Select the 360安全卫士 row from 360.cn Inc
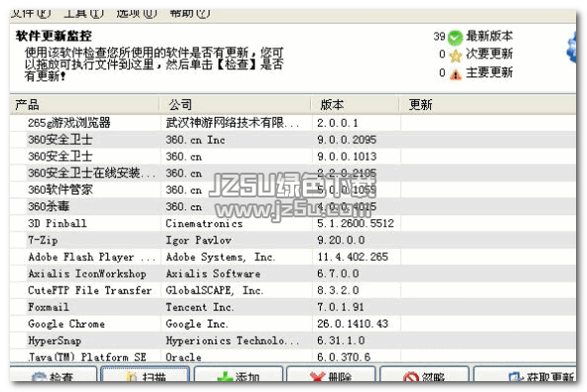 [x=293, y=140]
